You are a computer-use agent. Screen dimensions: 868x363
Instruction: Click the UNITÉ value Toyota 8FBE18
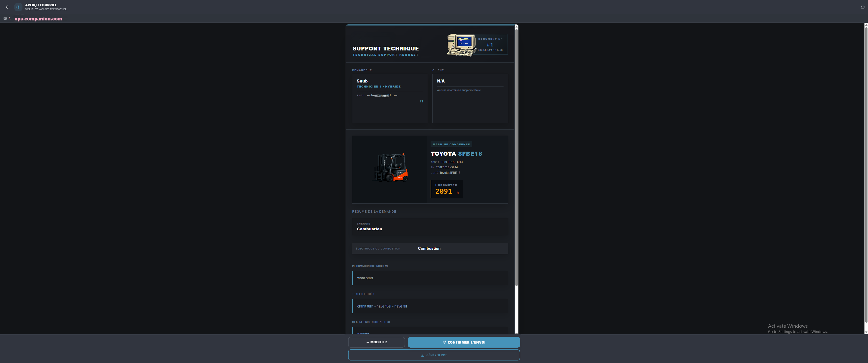click(450, 173)
